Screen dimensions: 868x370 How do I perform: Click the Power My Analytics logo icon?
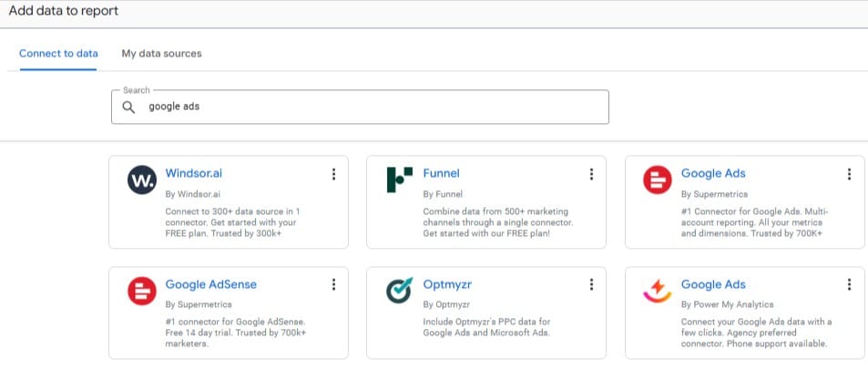(657, 291)
